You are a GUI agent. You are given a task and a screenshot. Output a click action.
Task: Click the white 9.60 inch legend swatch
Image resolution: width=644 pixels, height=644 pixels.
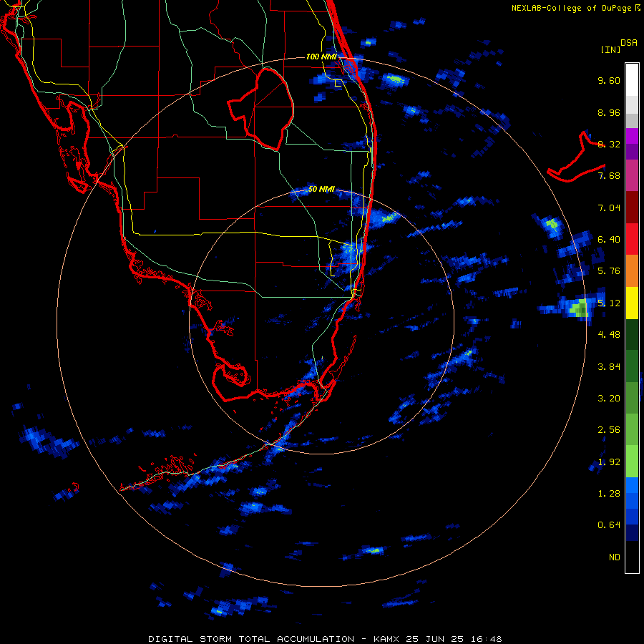pos(632,79)
